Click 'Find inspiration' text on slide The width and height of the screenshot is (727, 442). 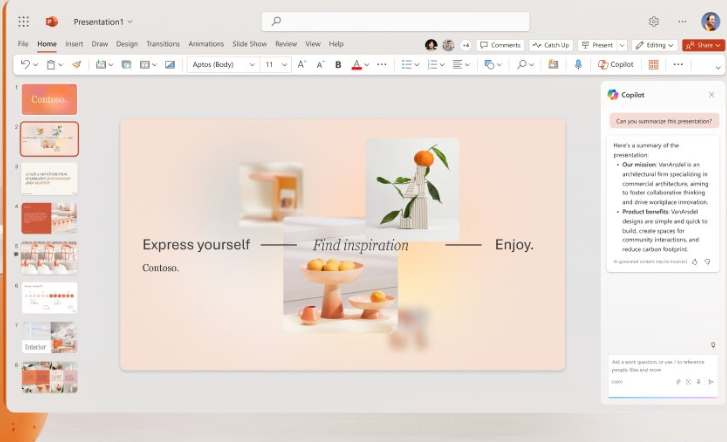361,245
